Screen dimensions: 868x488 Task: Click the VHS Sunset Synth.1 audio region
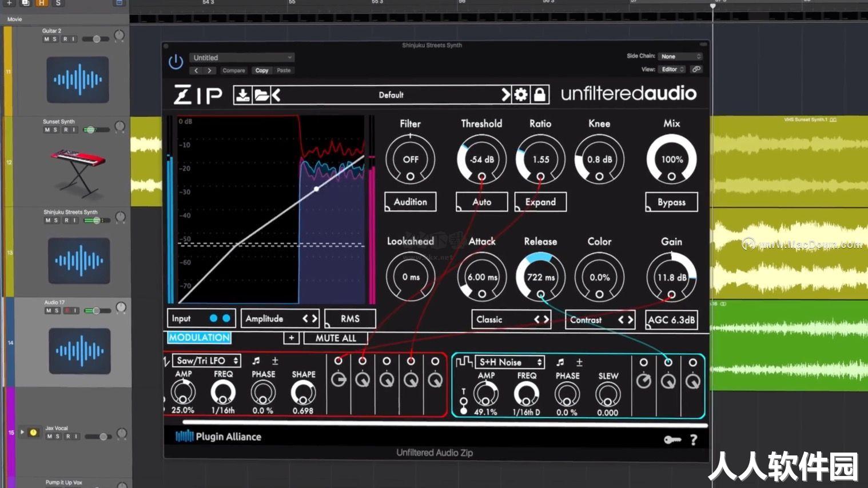pyautogui.click(x=789, y=162)
